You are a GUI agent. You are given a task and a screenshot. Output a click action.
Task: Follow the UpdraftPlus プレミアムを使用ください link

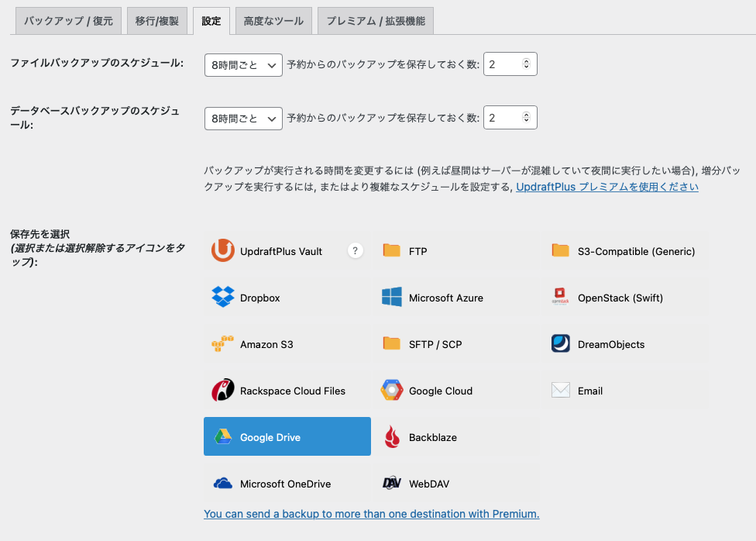607,187
